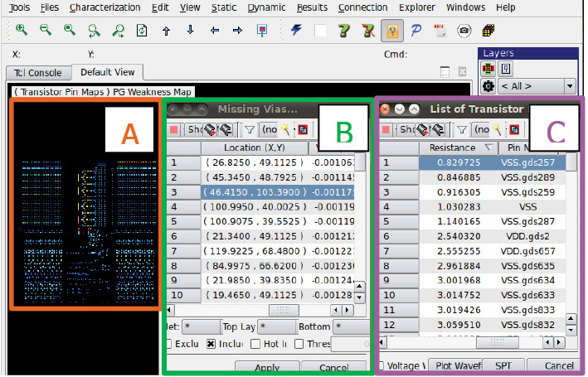Click the pan up arrow icon

[166, 30]
